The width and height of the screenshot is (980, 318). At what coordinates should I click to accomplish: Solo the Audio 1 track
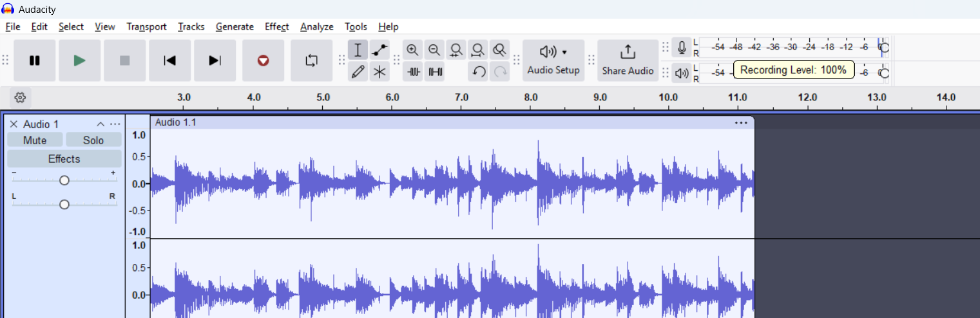point(93,140)
